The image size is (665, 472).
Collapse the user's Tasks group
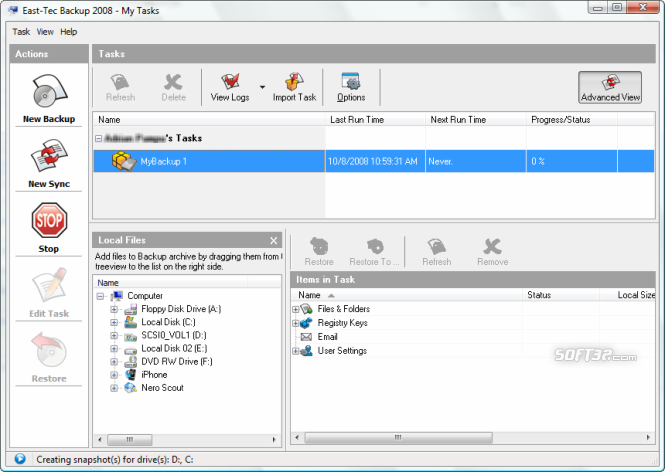pyautogui.click(x=98, y=138)
